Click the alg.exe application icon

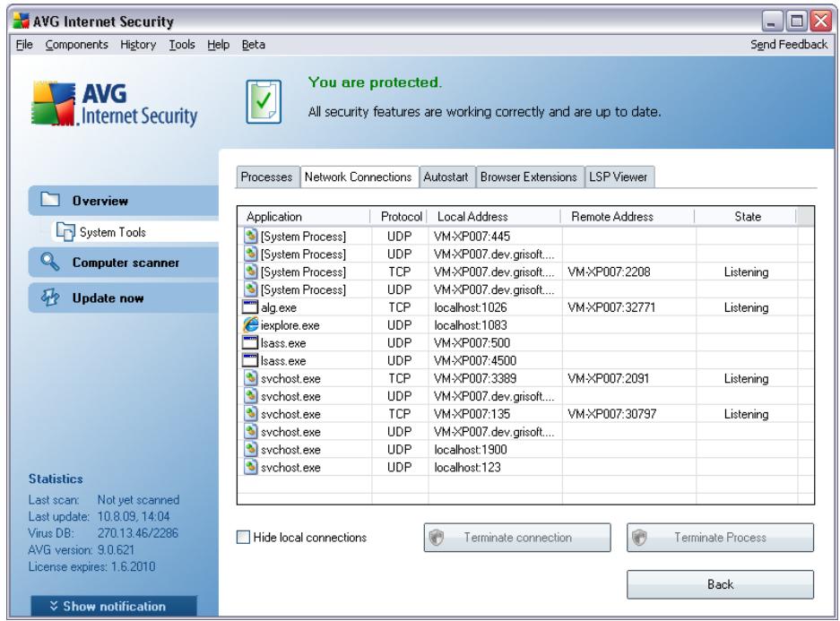click(250, 307)
